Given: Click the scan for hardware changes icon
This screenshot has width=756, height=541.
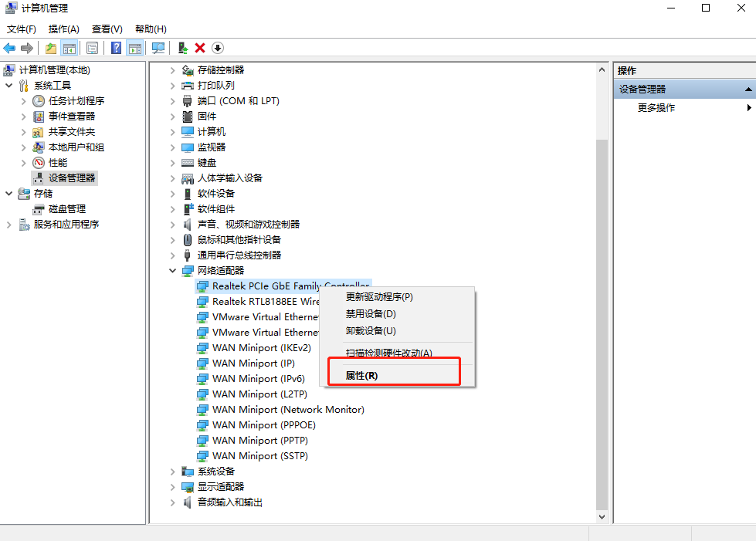Looking at the screenshot, I should point(158,48).
